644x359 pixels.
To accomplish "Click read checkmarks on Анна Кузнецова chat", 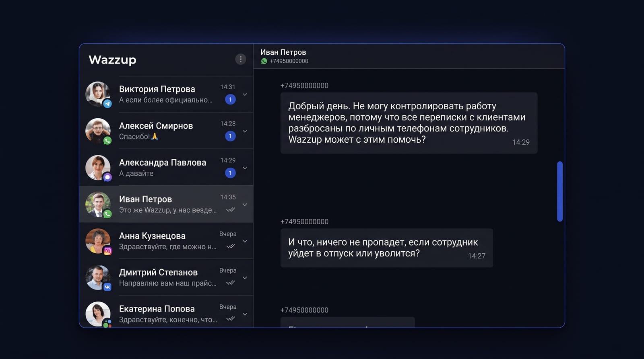I will point(231,246).
